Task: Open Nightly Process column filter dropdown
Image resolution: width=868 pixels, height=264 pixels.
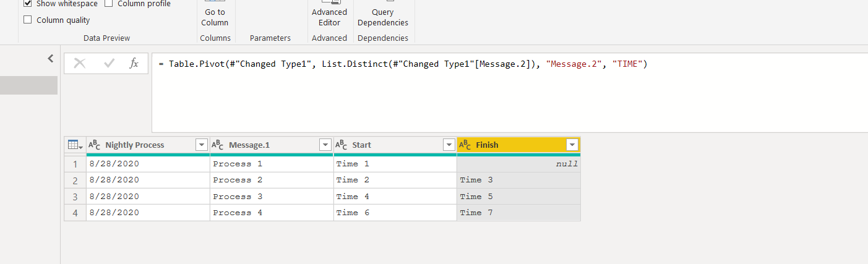Action: point(201,145)
